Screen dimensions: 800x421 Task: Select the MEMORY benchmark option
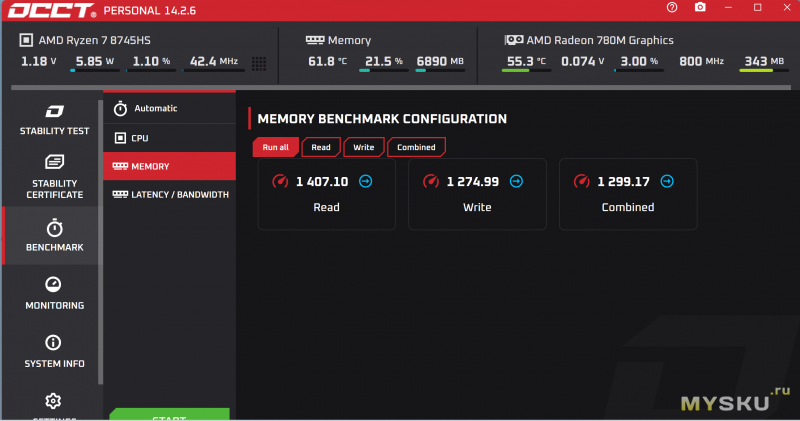click(x=169, y=166)
